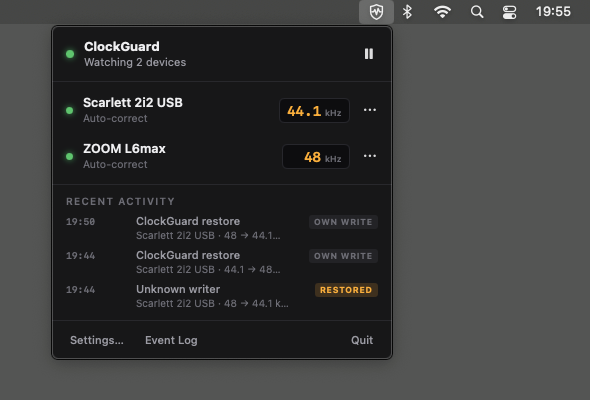Click Scarlett 2i2 USB green status dot
This screenshot has width=590, height=400.
coord(70,110)
